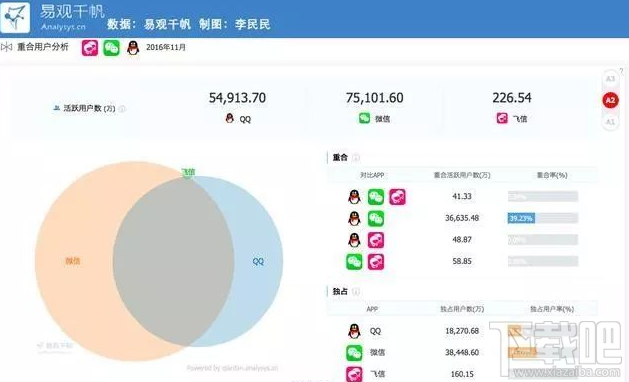Select the QQ penguin icon next to 2016年11月

(x=133, y=48)
